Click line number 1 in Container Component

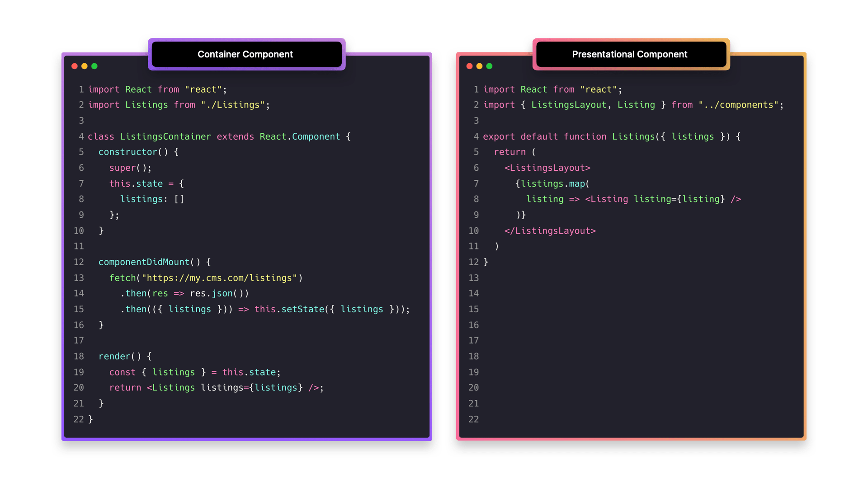[x=81, y=89]
